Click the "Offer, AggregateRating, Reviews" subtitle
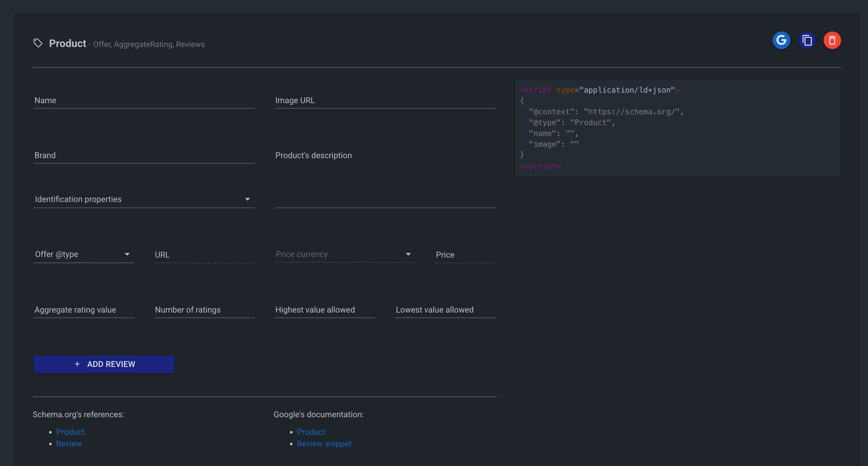 (149, 44)
